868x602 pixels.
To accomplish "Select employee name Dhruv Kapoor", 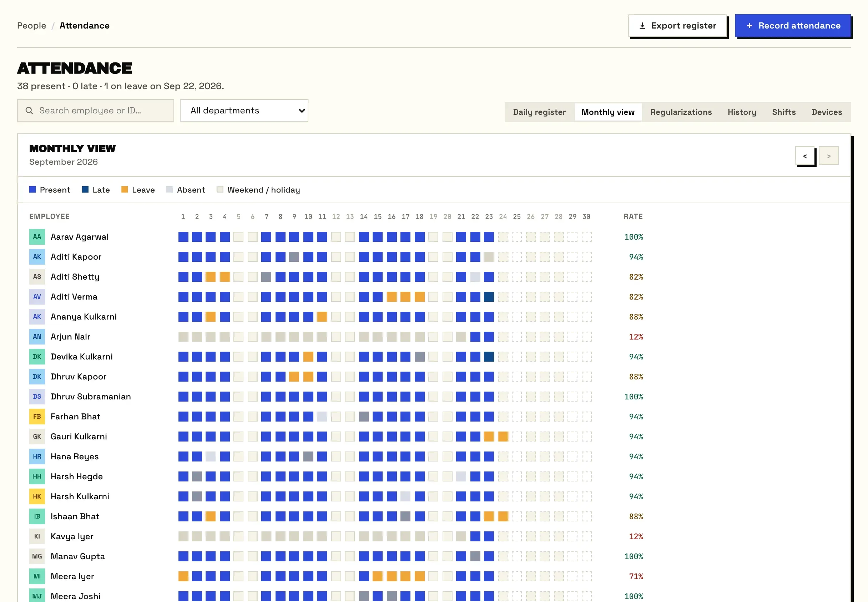I will (79, 377).
